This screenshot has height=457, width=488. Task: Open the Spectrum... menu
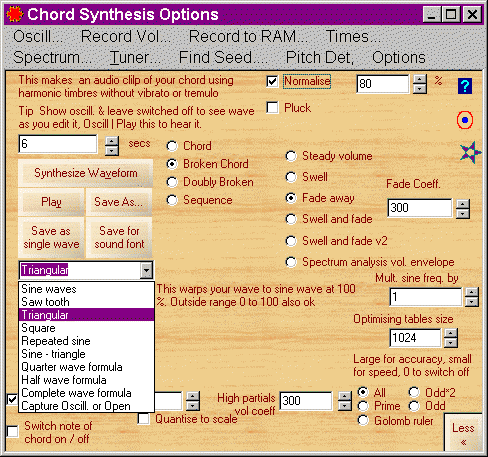click(52, 57)
